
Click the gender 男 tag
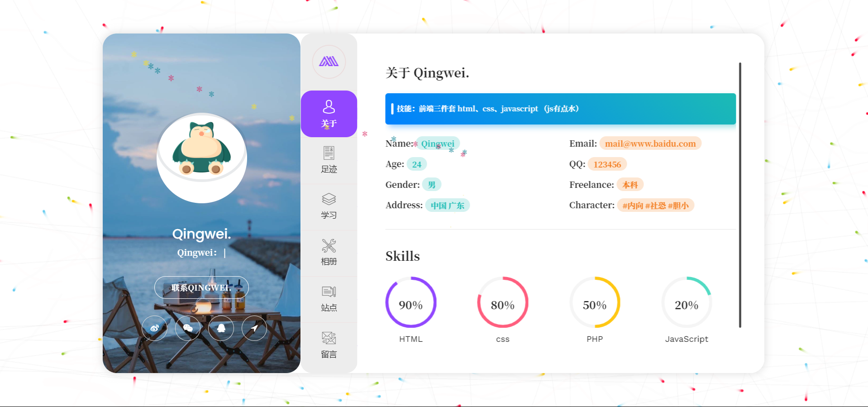[432, 185]
